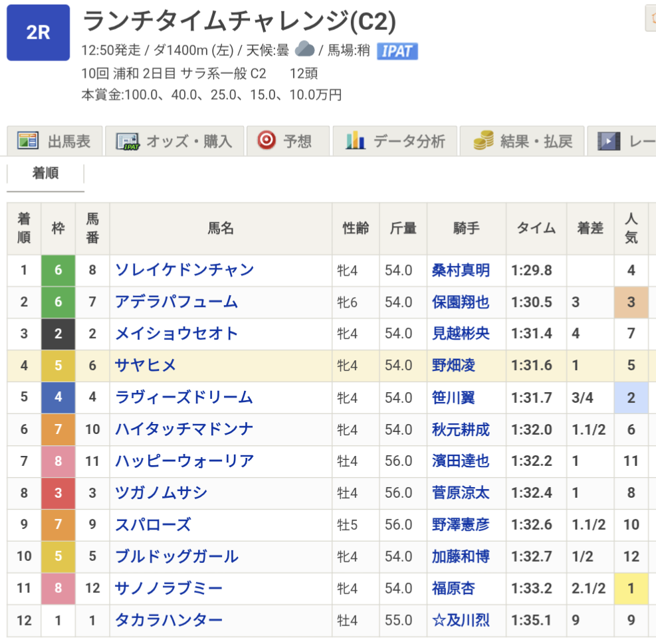Screen dimensions: 656x644
Task: Click the gold coins 結果・払戻 icon
Action: point(483,140)
